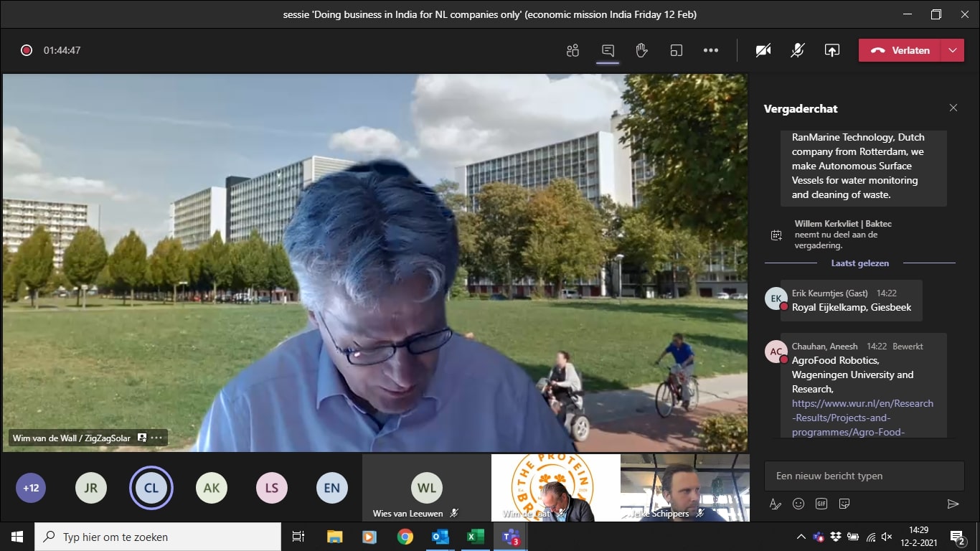Image resolution: width=980 pixels, height=551 pixels.
Task: Toggle the meeting chat panel icon
Action: (x=608, y=50)
